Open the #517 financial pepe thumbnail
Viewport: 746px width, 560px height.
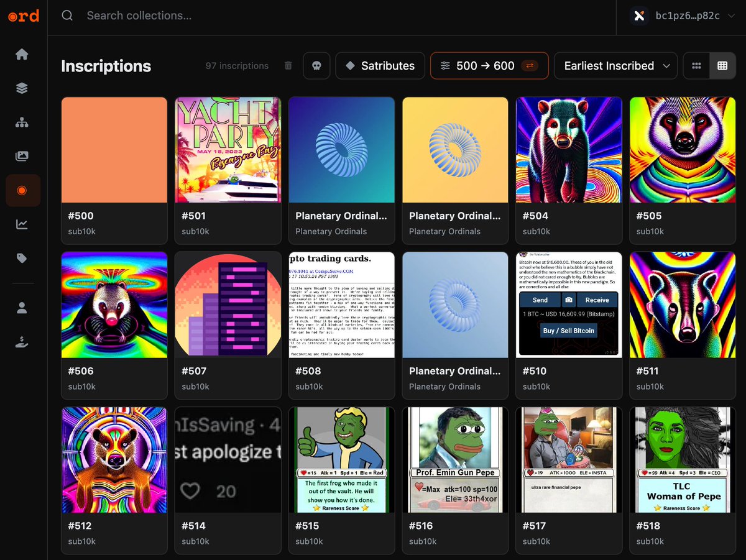[569, 460]
